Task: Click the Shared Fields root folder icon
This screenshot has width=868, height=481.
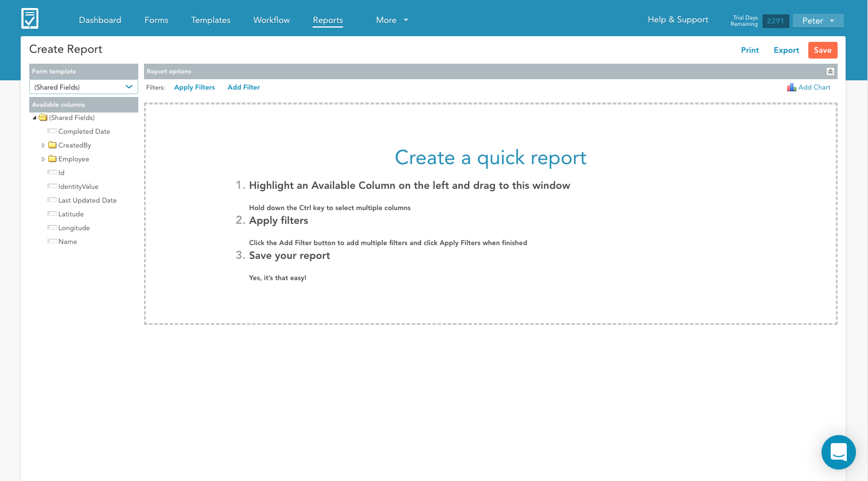Action: point(43,118)
